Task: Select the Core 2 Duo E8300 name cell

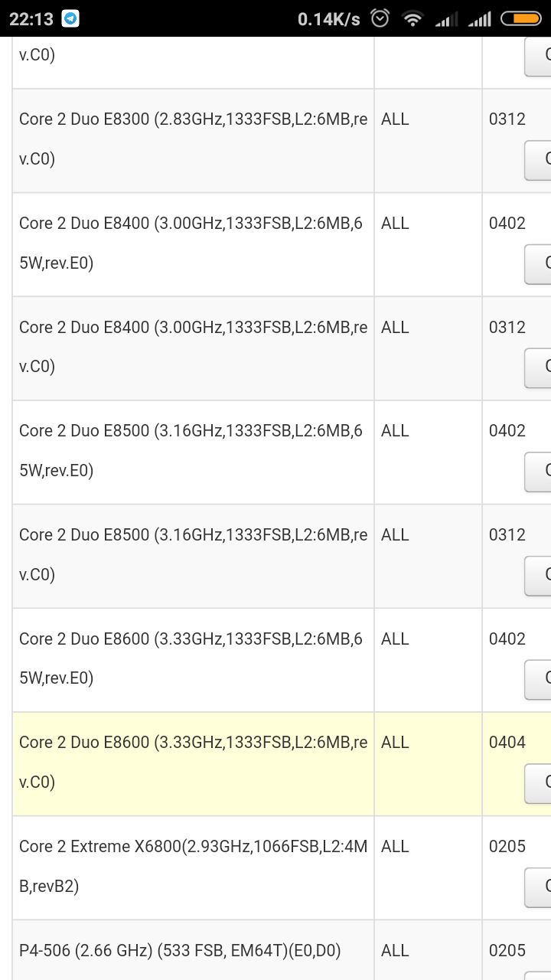Action: click(191, 139)
